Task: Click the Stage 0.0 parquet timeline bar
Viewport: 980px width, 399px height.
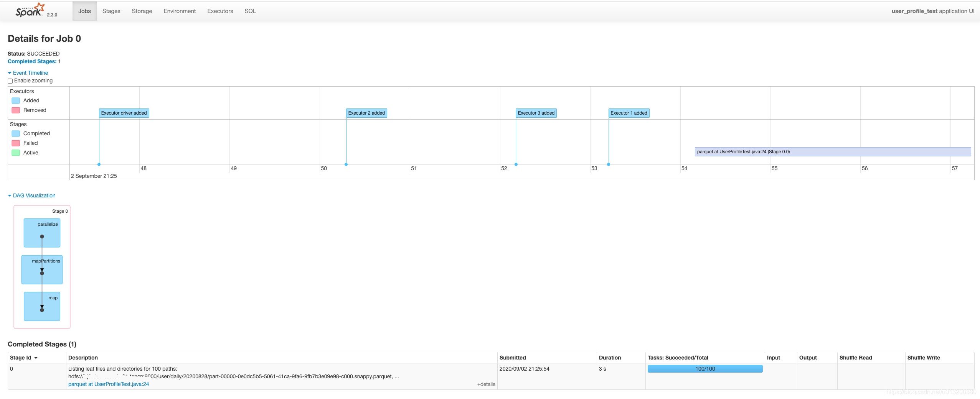Action: point(833,152)
